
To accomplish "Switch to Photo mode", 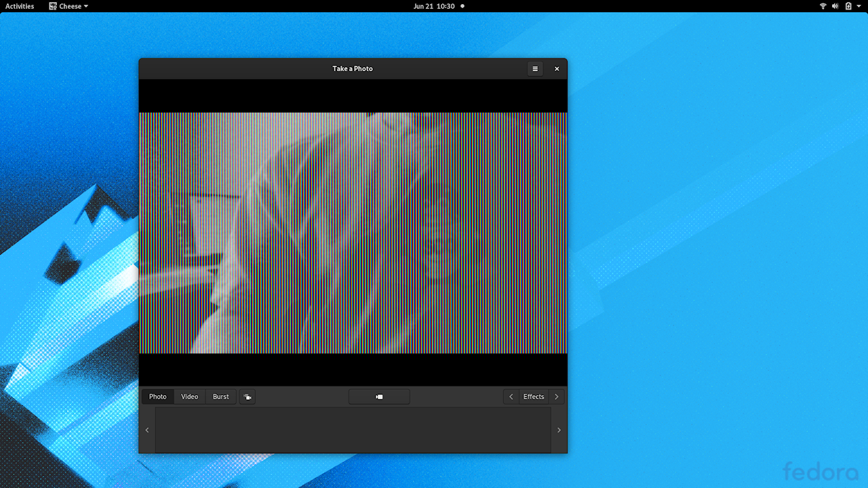I will pyautogui.click(x=158, y=396).
